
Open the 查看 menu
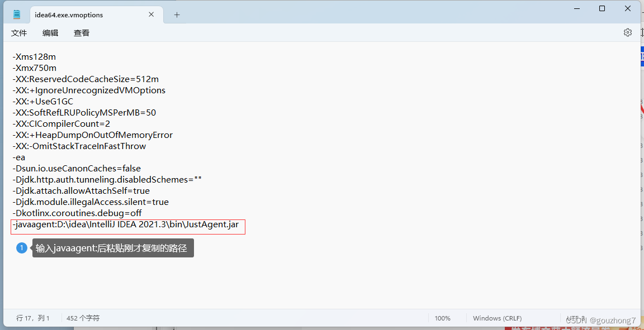pos(81,34)
